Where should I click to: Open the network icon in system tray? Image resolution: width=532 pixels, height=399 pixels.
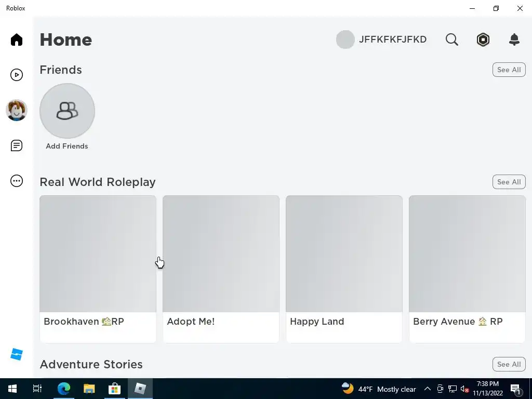point(453,389)
